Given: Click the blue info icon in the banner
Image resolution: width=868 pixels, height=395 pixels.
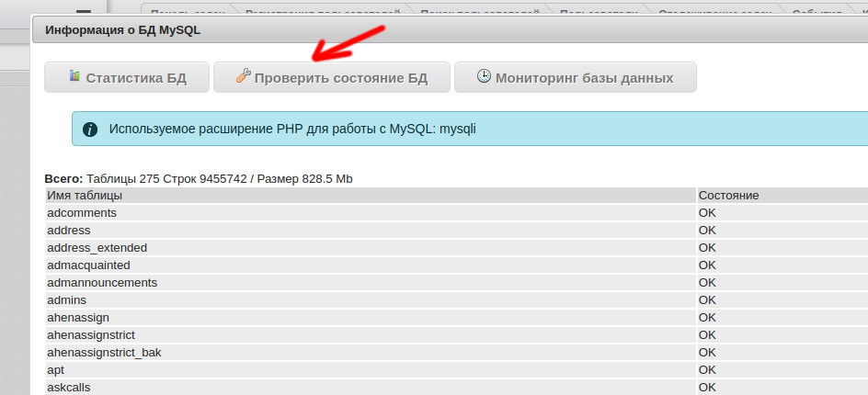Looking at the screenshot, I should click(x=89, y=130).
